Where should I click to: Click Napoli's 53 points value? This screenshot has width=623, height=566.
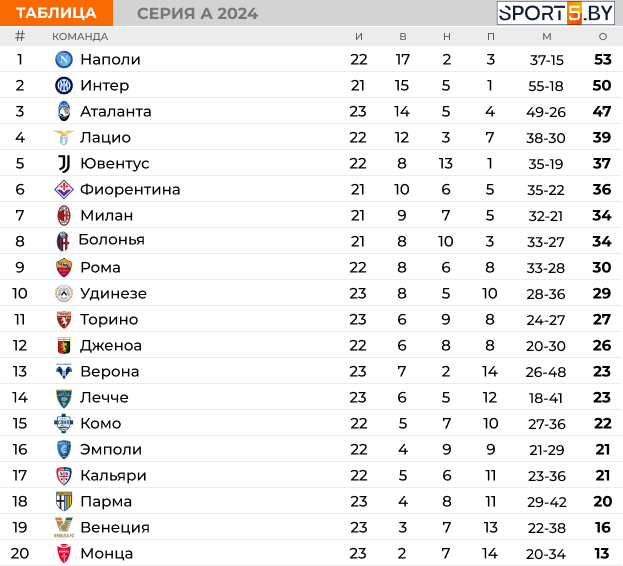coord(603,60)
